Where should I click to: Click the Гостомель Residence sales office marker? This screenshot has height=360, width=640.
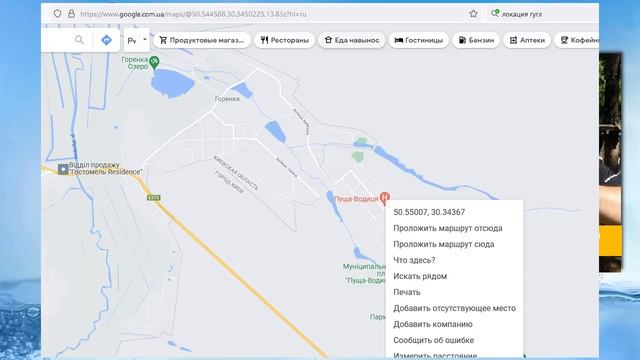[x=63, y=169]
